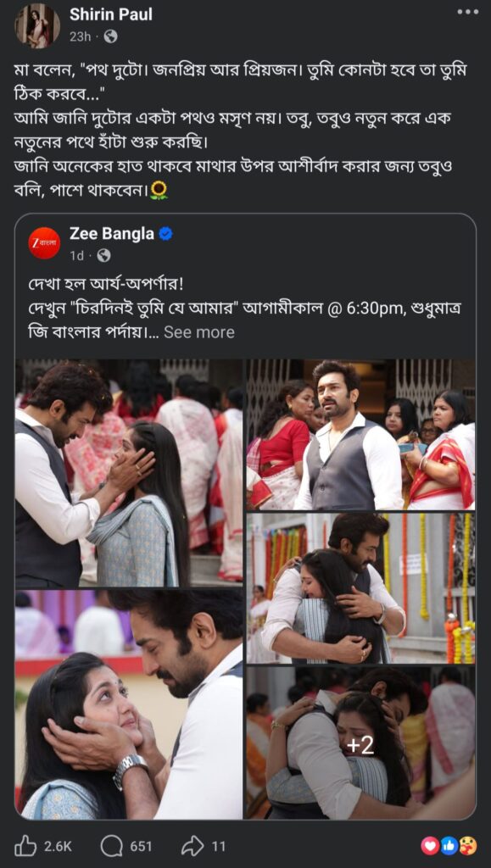Click the Zee Bangla verified badge
Viewport: 491px width, 868px height.
coord(165,234)
